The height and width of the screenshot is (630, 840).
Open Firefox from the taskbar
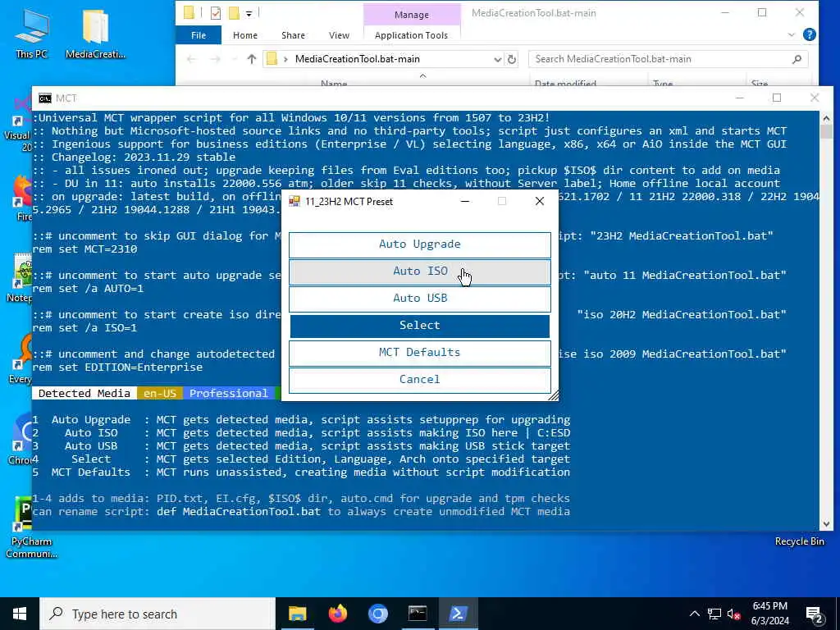coord(337,614)
